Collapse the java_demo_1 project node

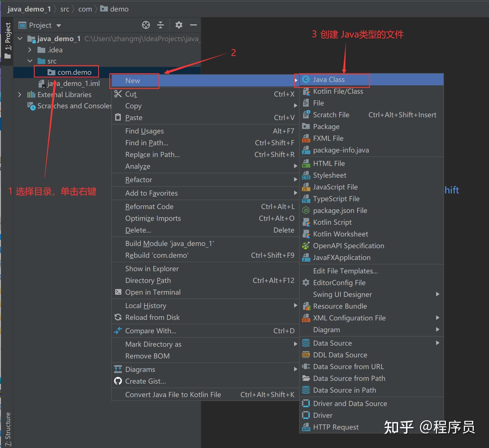tap(20, 38)
